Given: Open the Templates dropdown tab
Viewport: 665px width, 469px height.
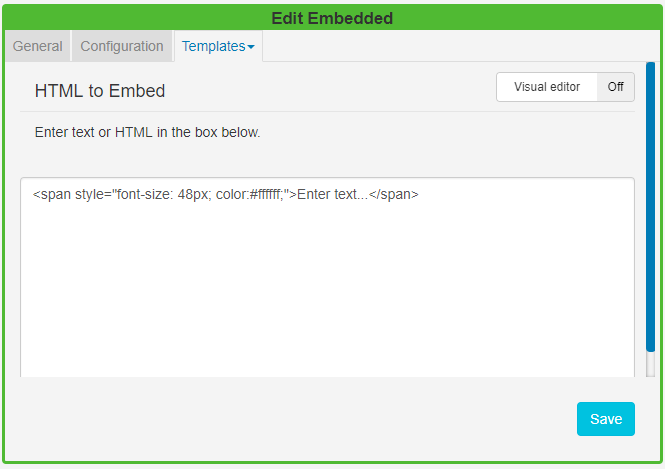Looking at the screenshot, I should [214, 46].
